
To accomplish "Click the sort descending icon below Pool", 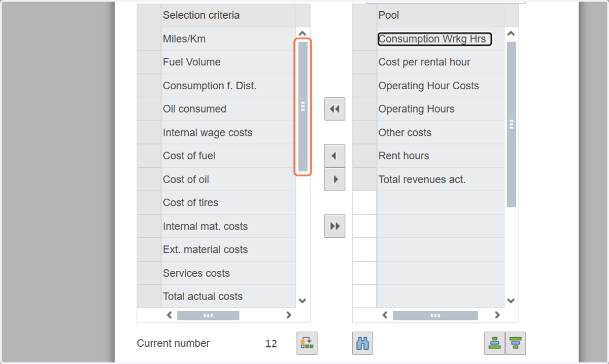I will [x=516, y=343].
